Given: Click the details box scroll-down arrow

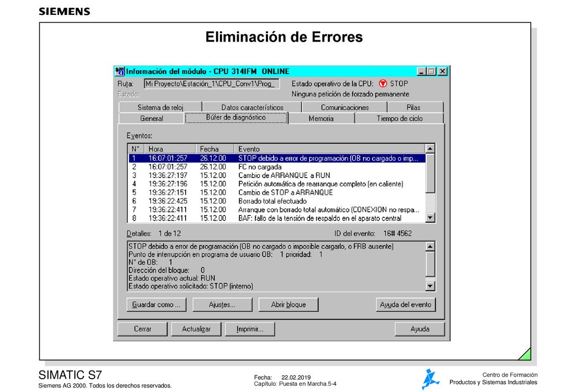Looking at the screenshot, I should coord(430,286).
